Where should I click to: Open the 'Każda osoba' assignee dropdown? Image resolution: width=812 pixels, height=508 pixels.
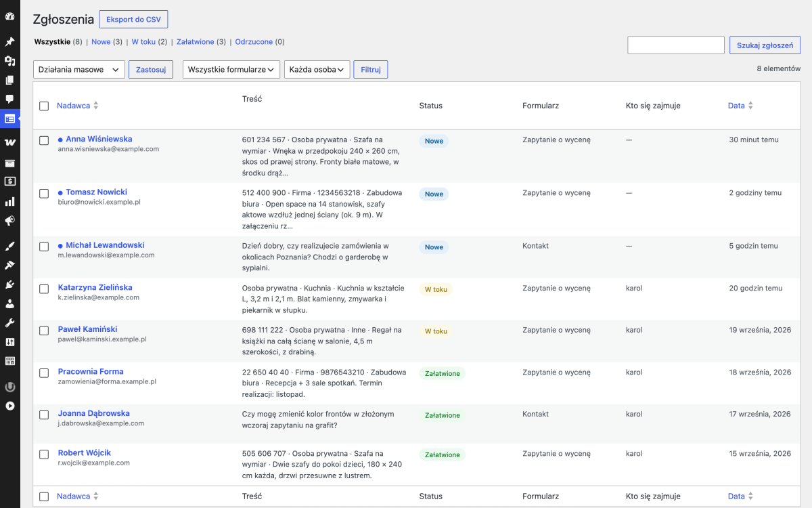point(317,69)
